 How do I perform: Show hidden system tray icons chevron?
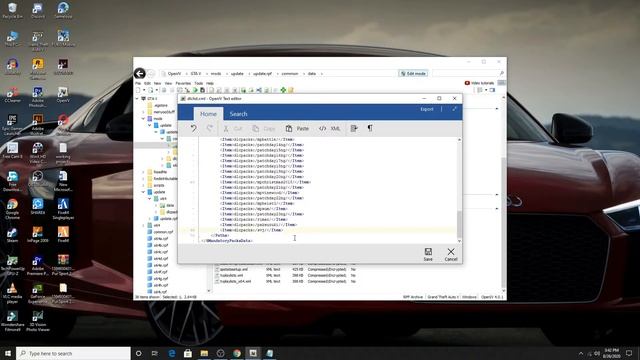pyautogui.click(x=581, y=353)
